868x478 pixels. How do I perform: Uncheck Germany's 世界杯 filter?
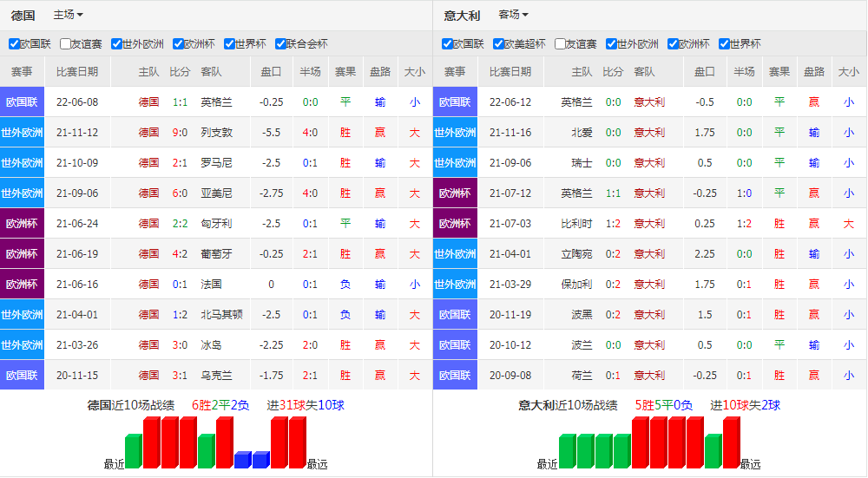coord(229,43)
